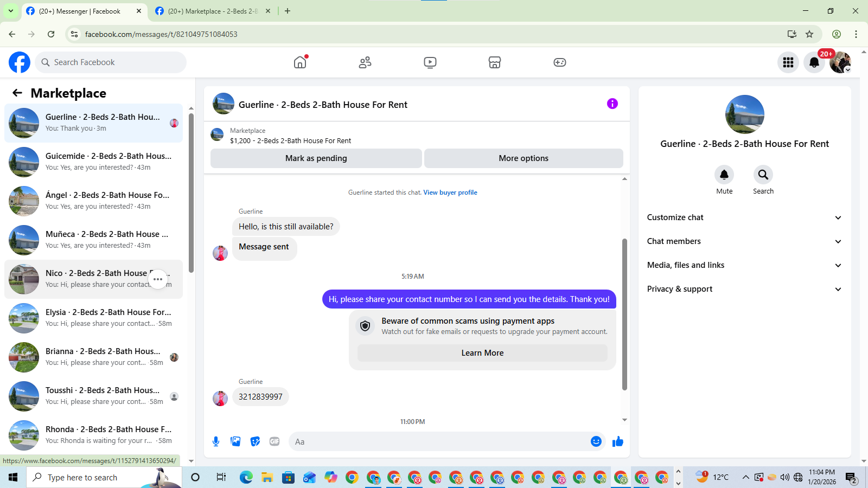Click Guerline's listing thumbnail in right panel
868x488 pixels.
point(745,114)
